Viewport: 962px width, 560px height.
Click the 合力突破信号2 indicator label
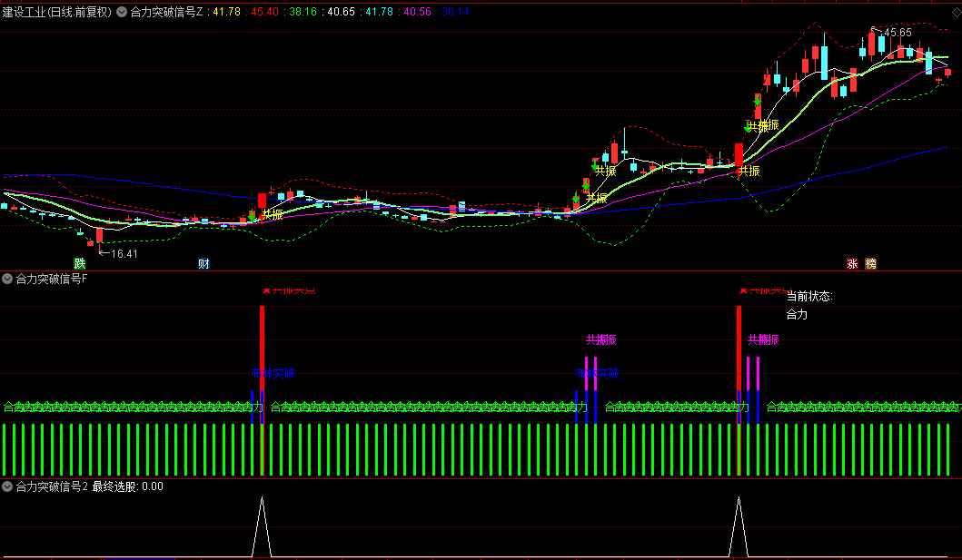pos(52,486)
